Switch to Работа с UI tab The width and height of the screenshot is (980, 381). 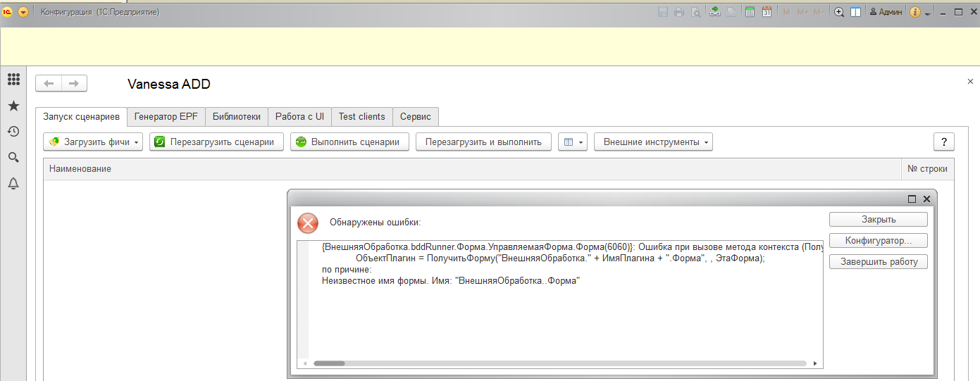point(299,116)
